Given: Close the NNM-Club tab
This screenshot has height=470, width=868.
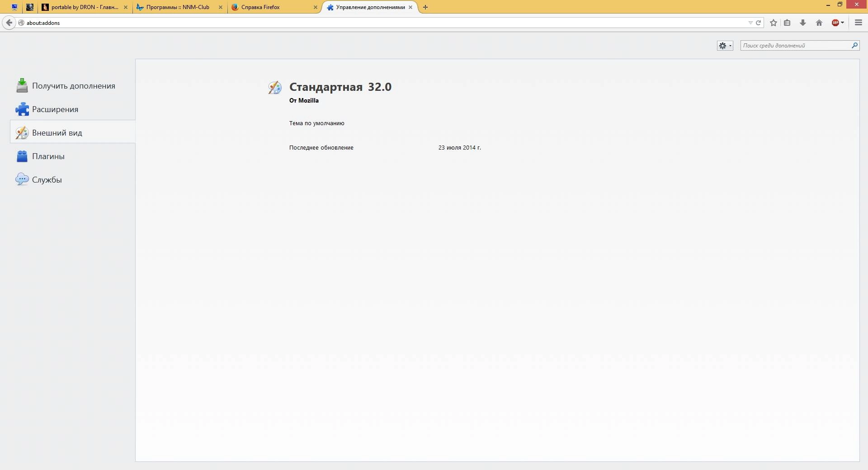Looking at the screenshot, I should point(221,7).
